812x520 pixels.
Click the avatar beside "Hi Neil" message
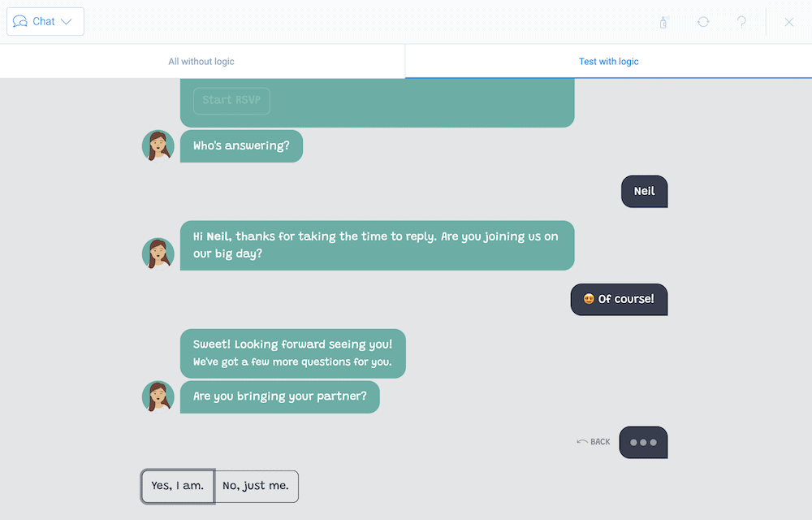158,253
